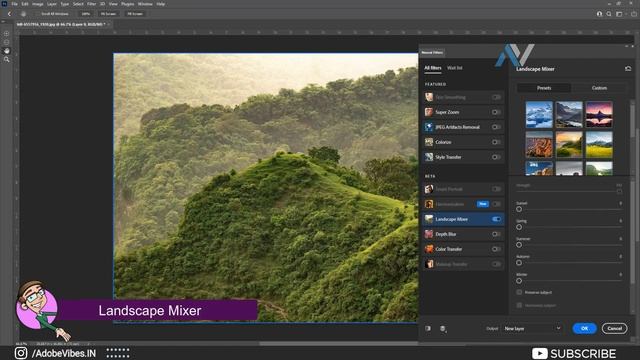
Task: Select the Hand tool in the left toolbar
Action: 7,51
